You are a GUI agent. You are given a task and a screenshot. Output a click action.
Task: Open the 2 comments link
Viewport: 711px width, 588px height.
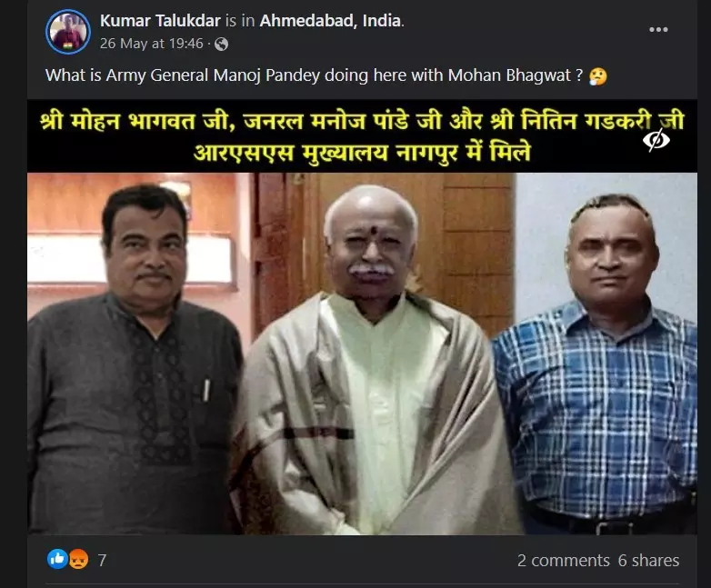[x=563, y=561]
